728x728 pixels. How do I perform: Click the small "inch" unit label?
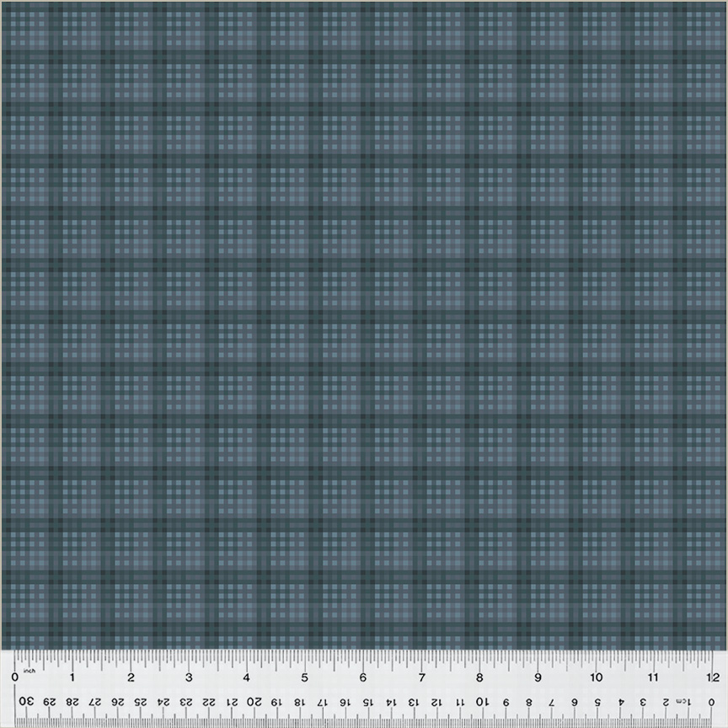tap(29, 671)
